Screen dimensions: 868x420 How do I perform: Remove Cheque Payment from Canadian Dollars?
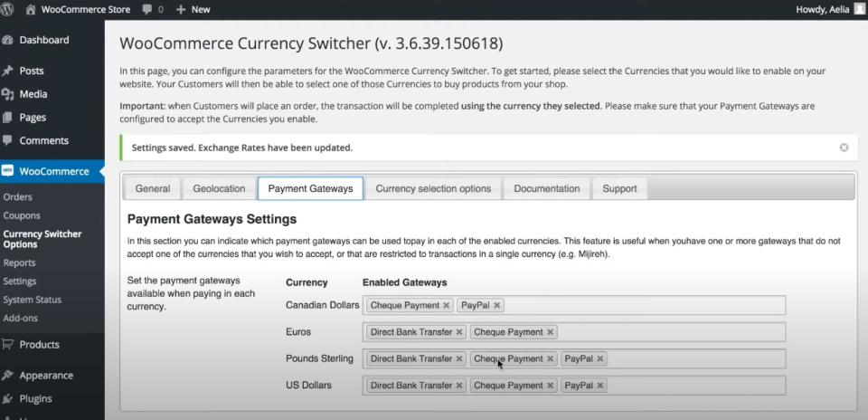tap(446, 306)
